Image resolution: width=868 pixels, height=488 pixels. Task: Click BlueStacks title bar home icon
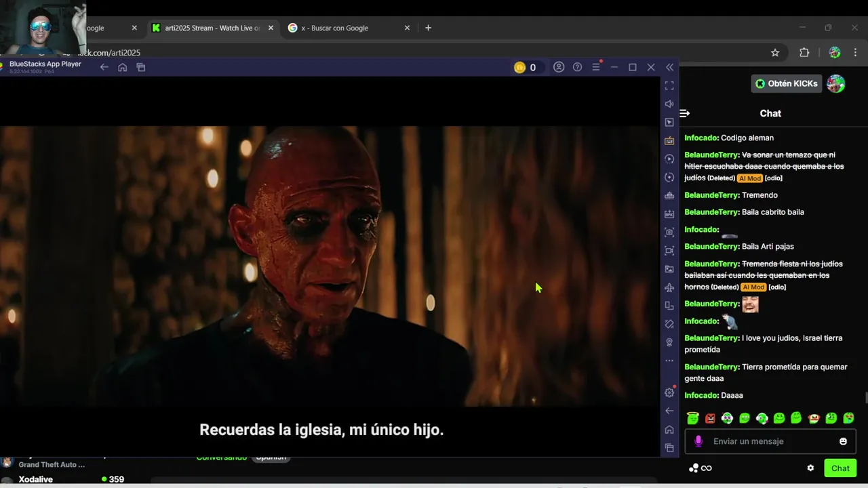122,67
